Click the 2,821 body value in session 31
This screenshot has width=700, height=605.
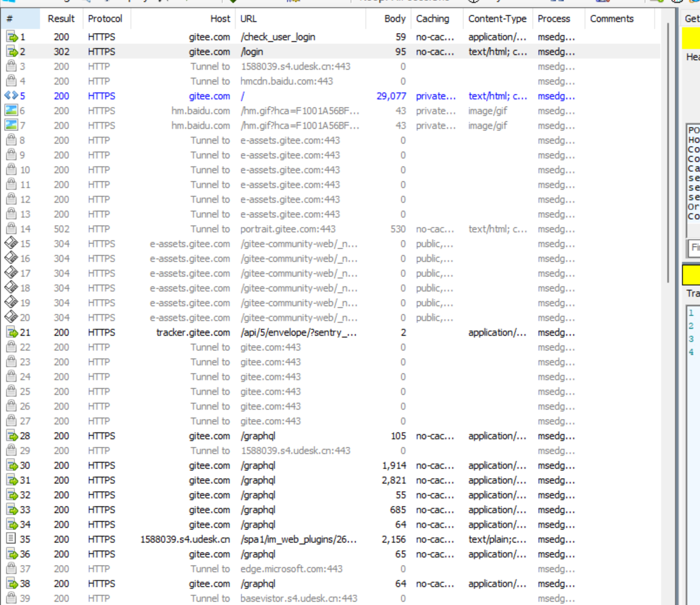[x=394, y=480]
